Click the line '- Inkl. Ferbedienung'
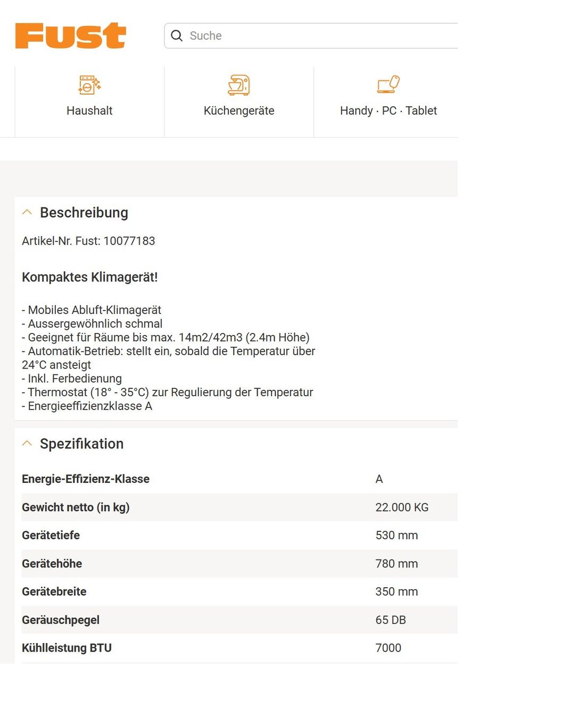The image size is (588, 718). tap(72, 378)
